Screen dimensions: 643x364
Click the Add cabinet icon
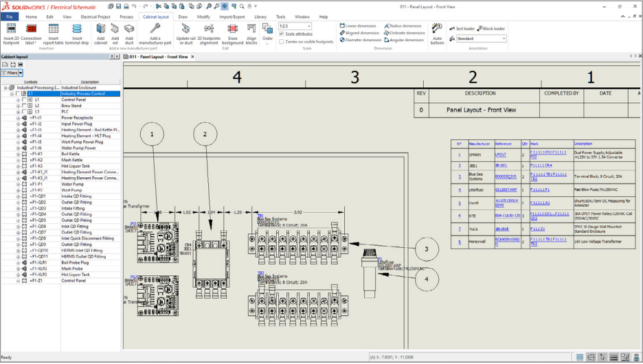point(100,28)
